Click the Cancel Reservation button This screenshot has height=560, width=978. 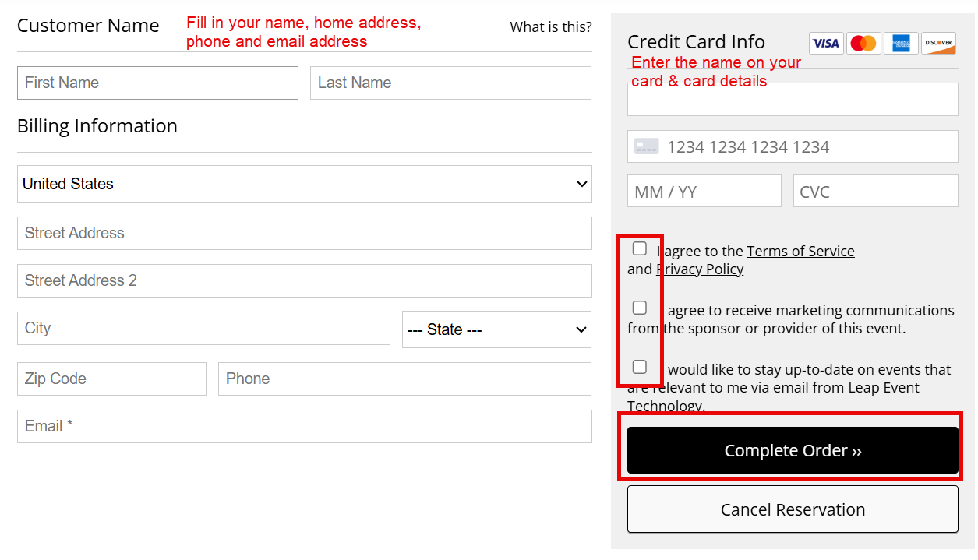(793, 509)
